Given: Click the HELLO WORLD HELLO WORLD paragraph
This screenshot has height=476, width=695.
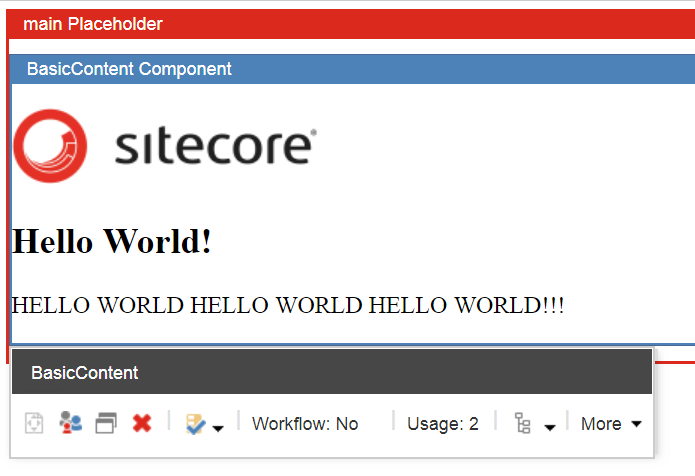Looking at the screenshot, I should (x=288, y=305).
